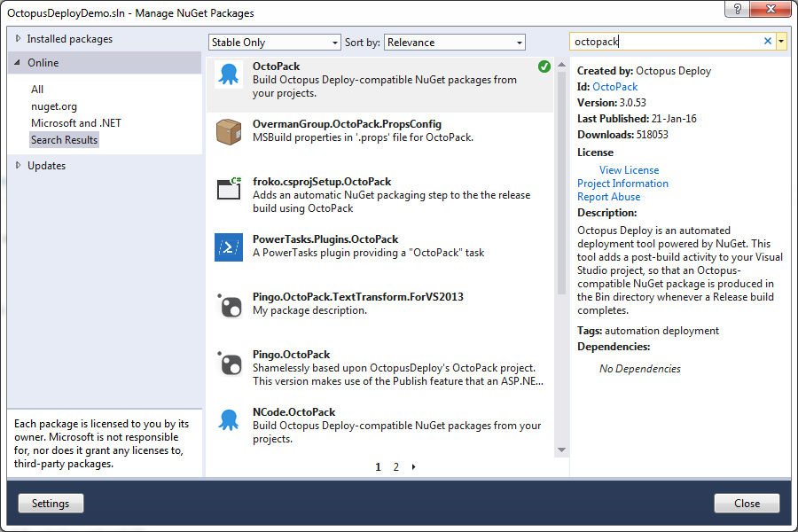
Task: Expand the Installed packages section
Action: coord(20,39)
